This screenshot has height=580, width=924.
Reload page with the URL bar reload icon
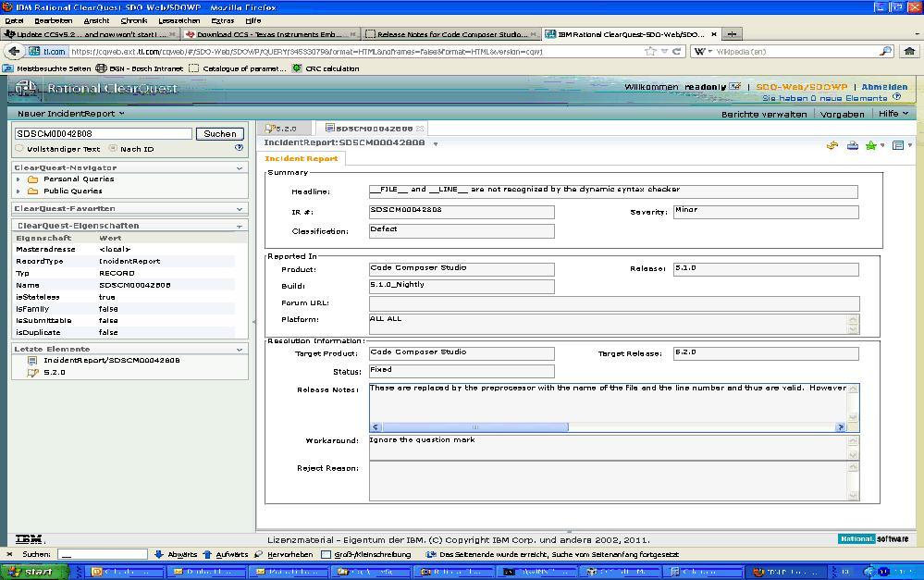click(676, 51)
